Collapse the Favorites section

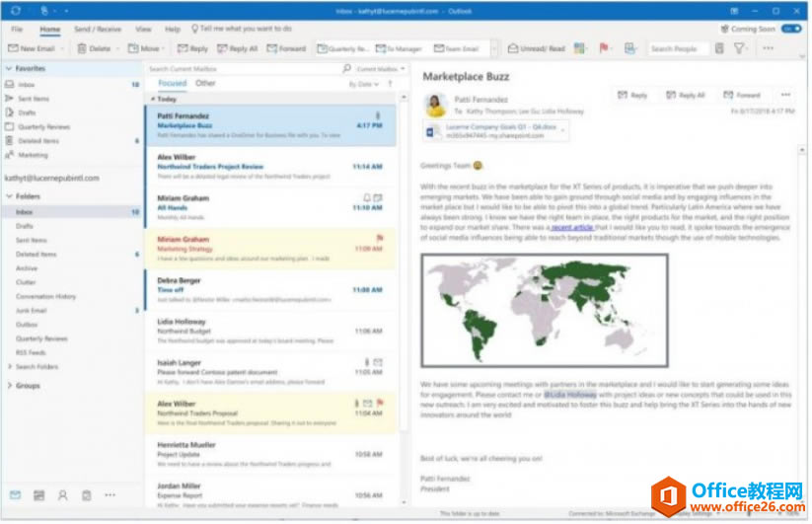tap(9, 68)
